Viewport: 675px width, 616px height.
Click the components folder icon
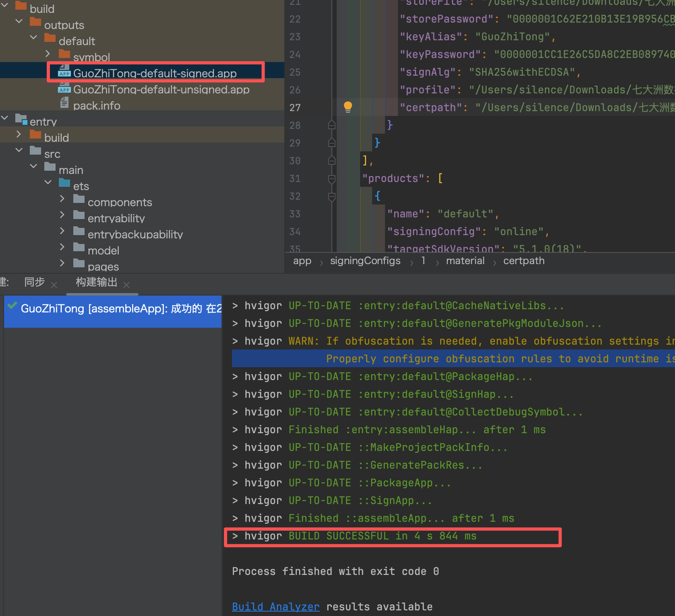tap(79, 198)
